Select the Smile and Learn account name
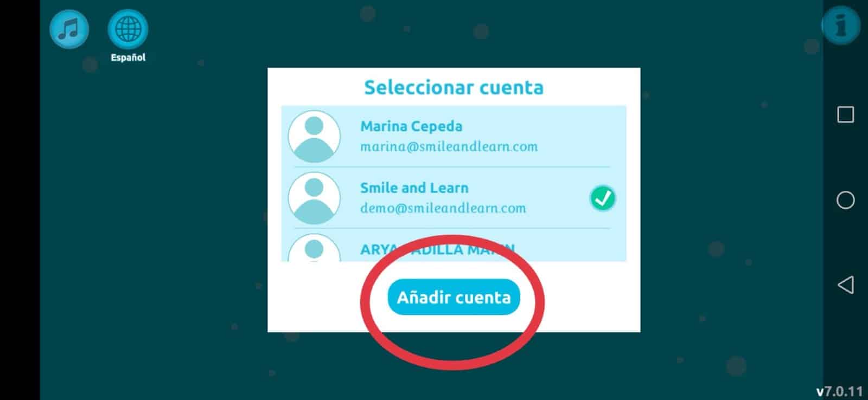The width and height of the screenshot is (868, 400). point(414,188)
